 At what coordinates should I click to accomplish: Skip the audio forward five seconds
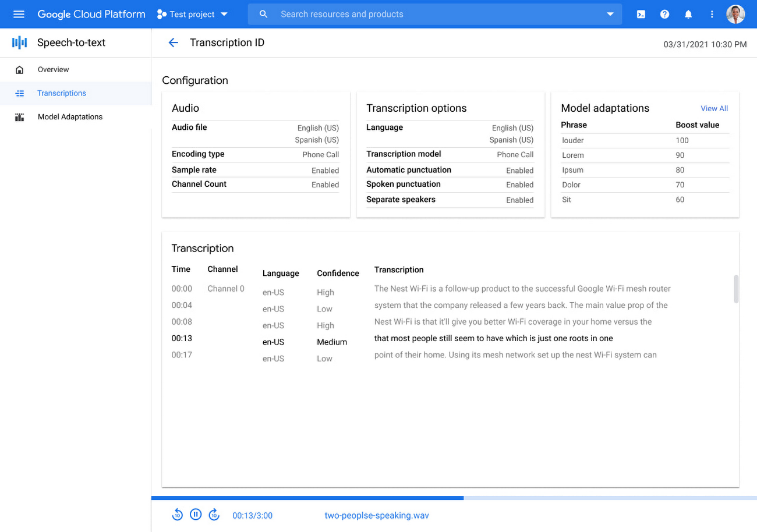click(214, 515)
